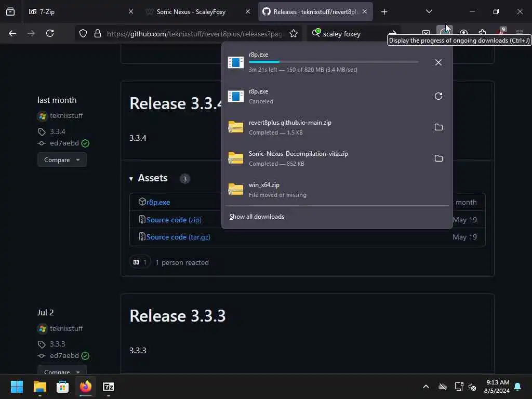
Task: Open 7-Zip from taskbar
Action: (x=109, y=387)
